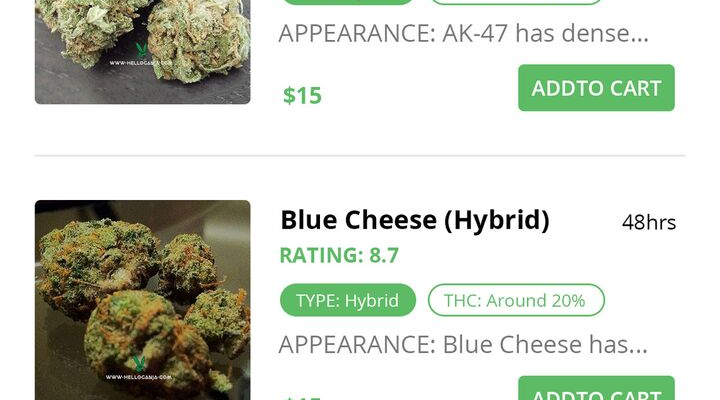Image resolution: width=720 pixels, height=400 pixels.
Task: Click leaf logo watermark on AK-47 photo
Action: (x=141, y=50)
